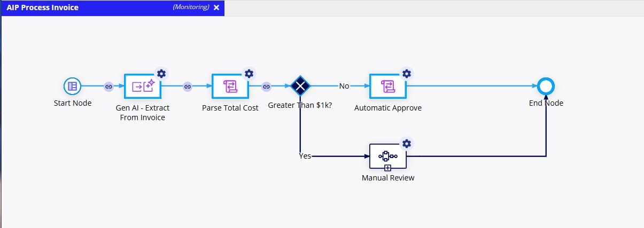Click the Yes branch label
This screenshot has height=228, width=644.
coord(305,156)
